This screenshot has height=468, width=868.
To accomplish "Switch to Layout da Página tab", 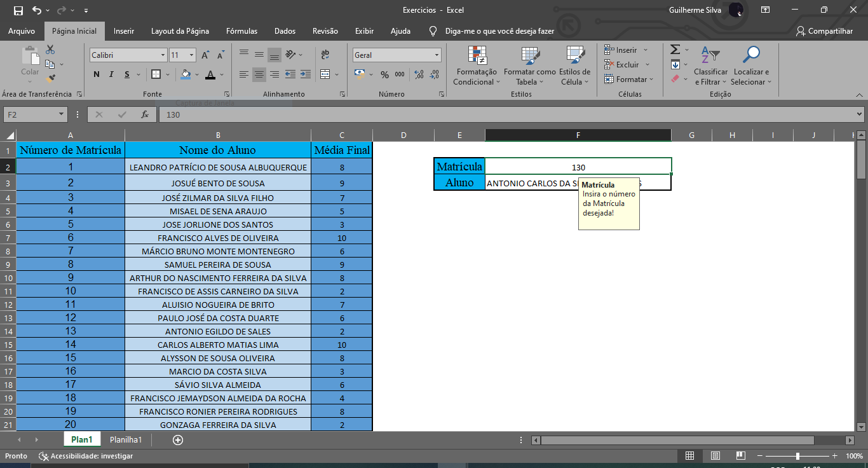I will (180, 31).
